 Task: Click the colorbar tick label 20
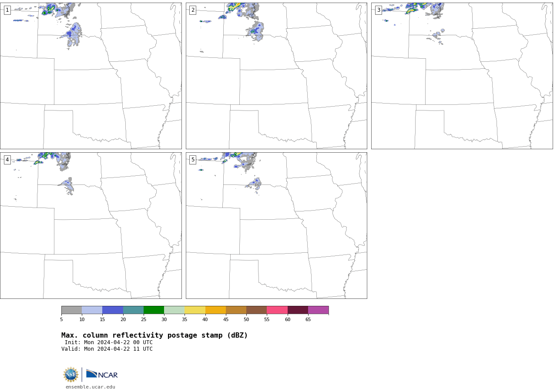tap(123, 320)
